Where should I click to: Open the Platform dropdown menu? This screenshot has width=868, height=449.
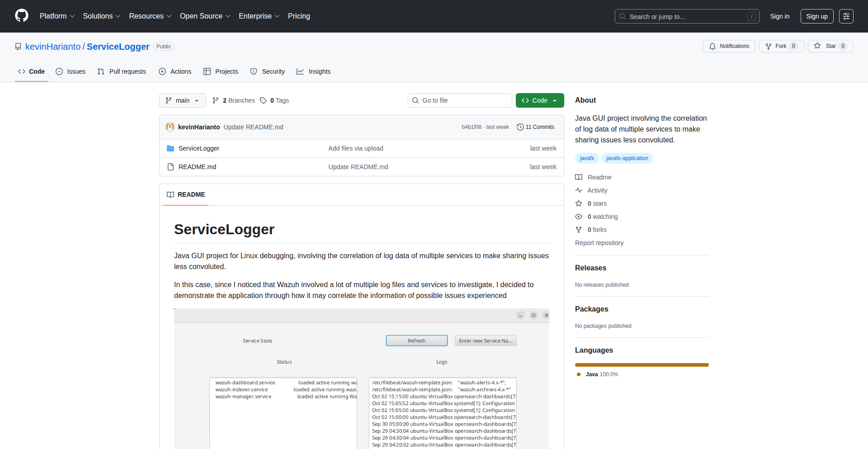57,16
